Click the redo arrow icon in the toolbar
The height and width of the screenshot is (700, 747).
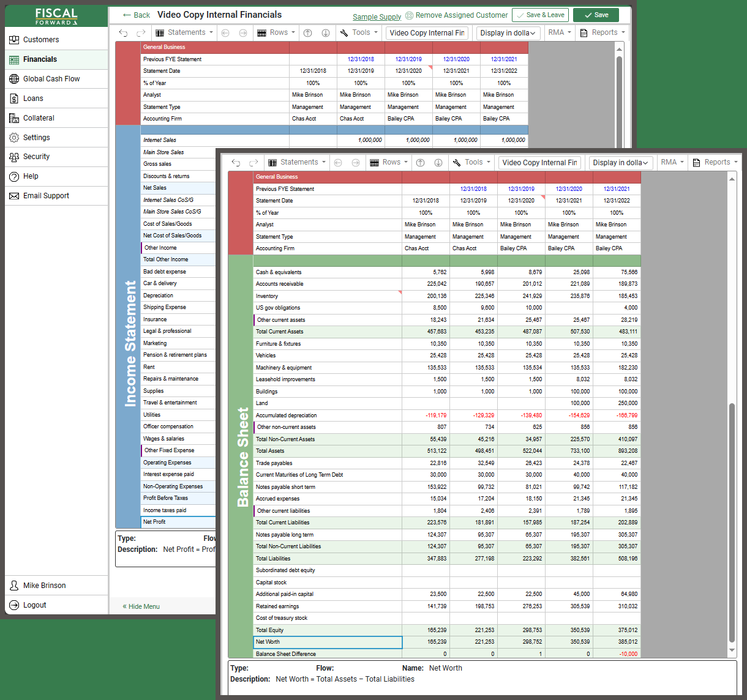pos(253,162)
